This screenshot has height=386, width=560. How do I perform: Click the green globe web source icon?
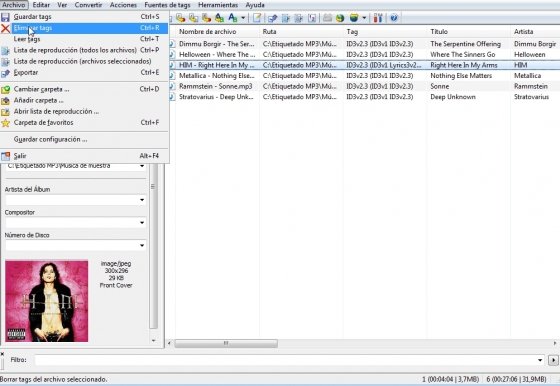(x=340, y=18)
